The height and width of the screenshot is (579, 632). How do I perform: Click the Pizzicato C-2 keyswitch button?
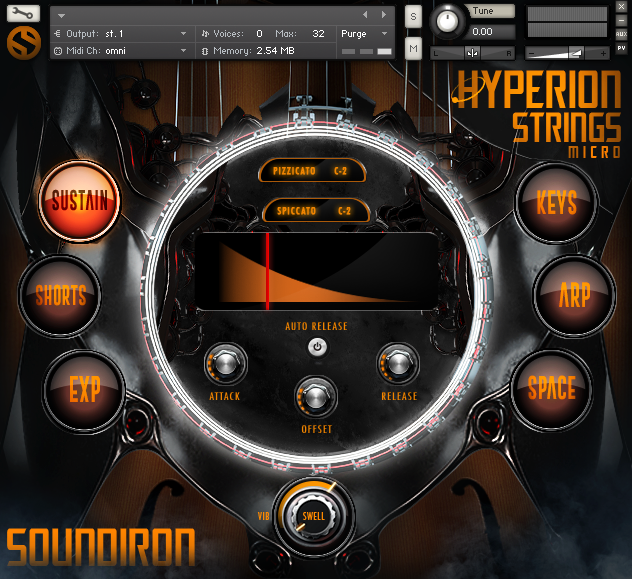coord(312,171)
